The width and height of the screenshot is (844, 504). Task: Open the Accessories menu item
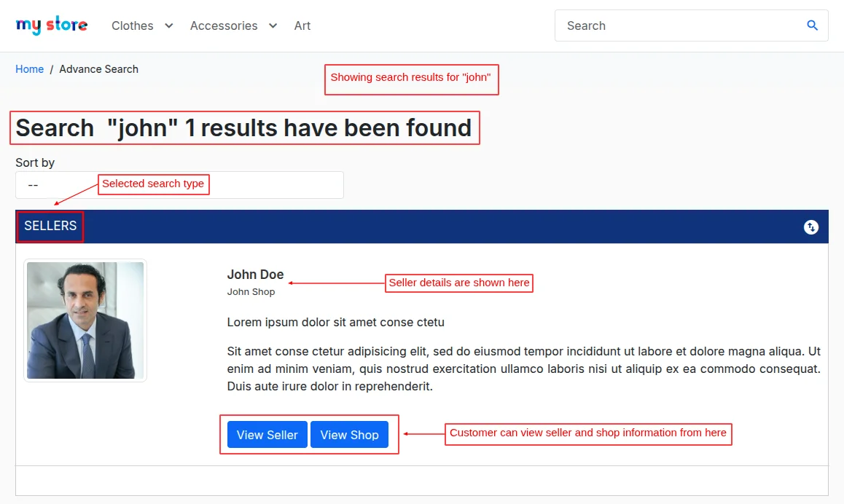coord(224,25)
